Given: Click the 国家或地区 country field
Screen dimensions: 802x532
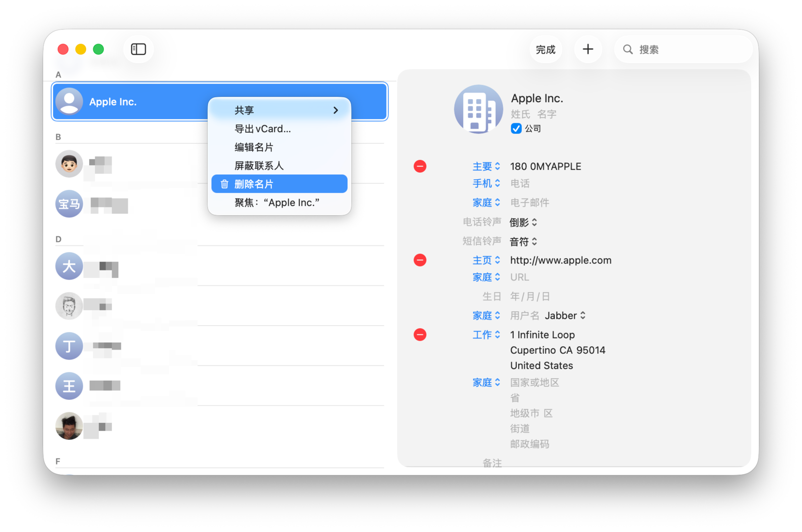Looking at the screenshot, I should point(535,383).
